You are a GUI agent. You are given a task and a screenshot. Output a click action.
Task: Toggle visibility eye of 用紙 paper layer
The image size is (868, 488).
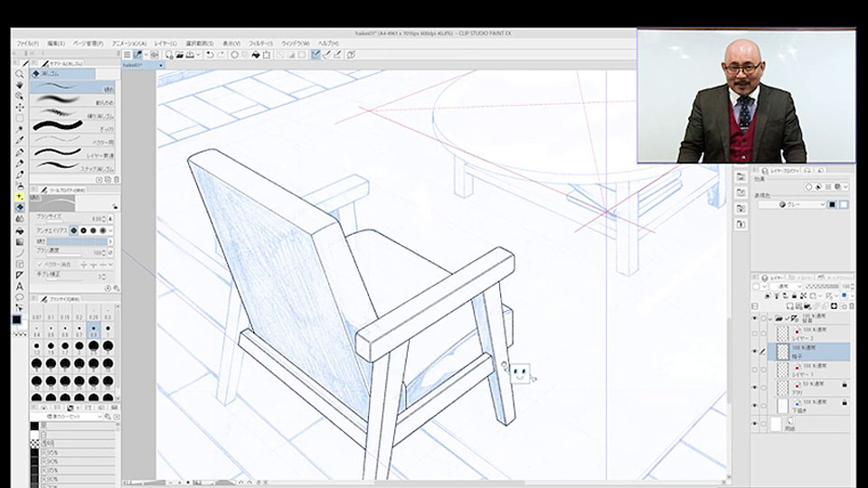click(x=754, y=424)
